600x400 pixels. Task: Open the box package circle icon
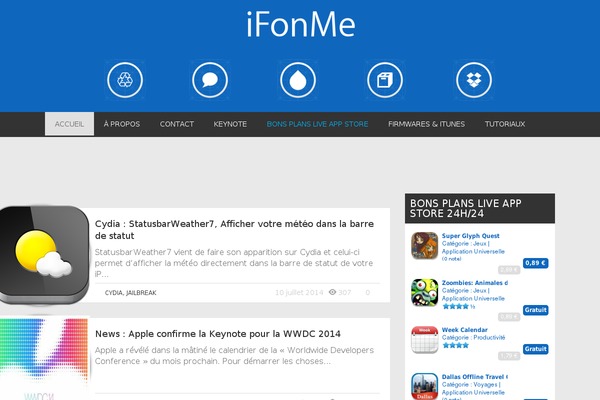(385, 80)
